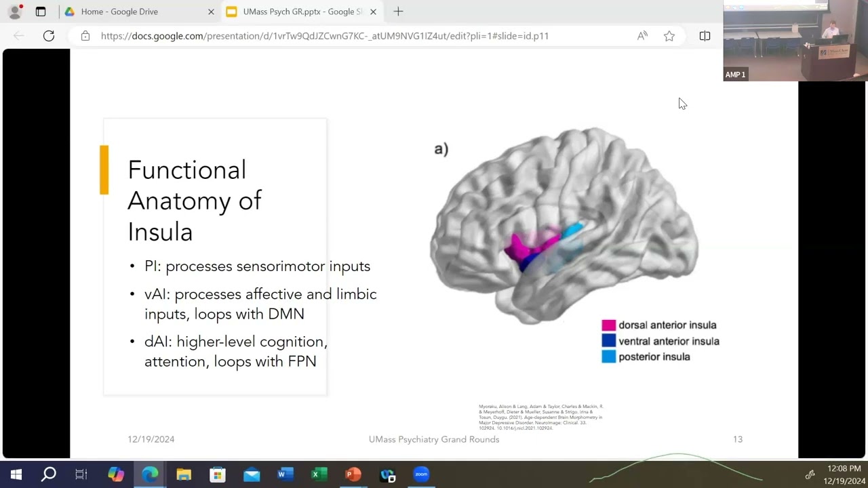Screen dimensions: 868x488
Task: Launch Copilot from the taskbar
Action: tap(116, 474)
